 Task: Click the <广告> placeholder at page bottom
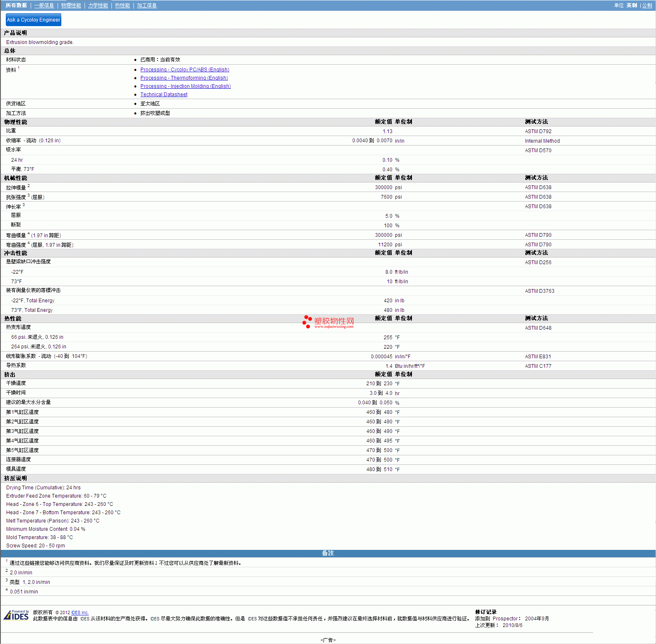(328, 640)
